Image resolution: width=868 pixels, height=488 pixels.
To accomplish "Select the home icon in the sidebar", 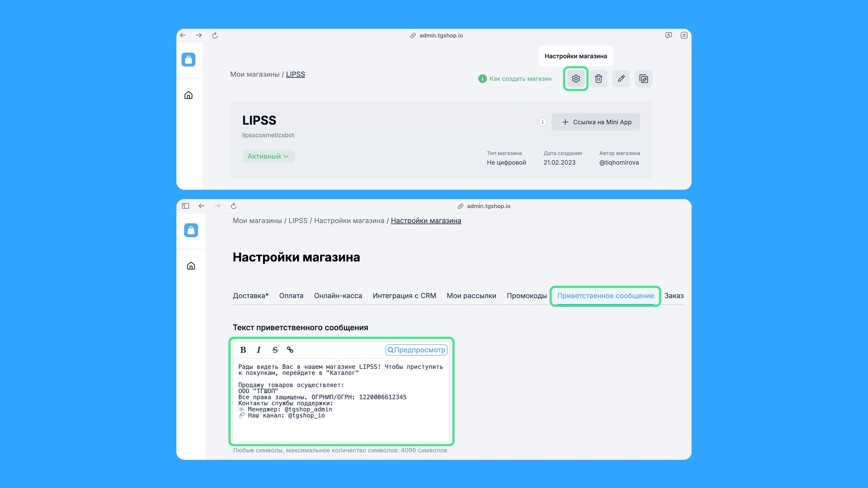I will [189, 95].
